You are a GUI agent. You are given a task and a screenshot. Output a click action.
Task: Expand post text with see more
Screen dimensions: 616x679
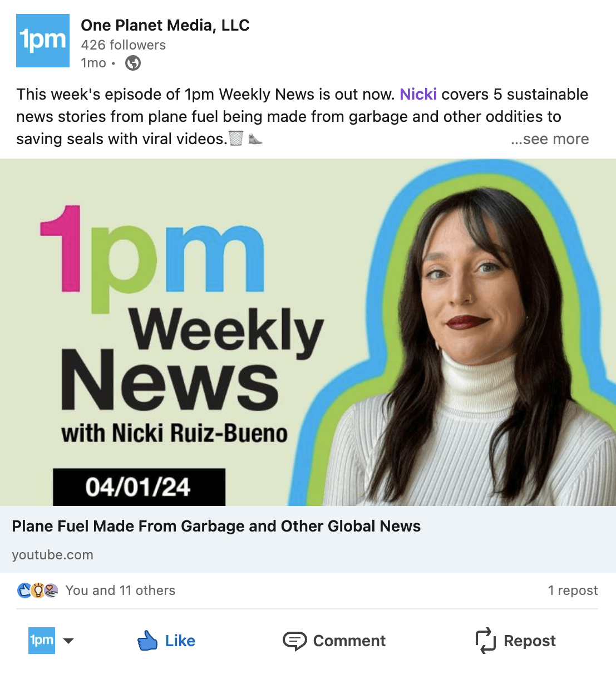click(550, 139)
